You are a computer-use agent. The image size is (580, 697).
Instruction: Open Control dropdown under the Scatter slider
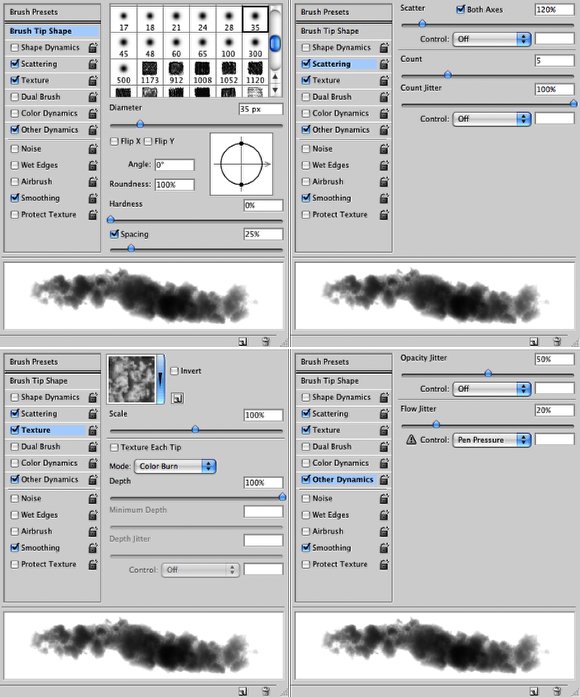click(492, 39)
